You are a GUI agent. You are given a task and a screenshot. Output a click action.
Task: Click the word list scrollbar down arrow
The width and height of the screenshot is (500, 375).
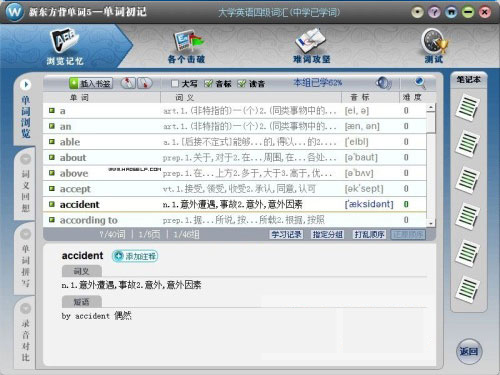tap(431, 223)
